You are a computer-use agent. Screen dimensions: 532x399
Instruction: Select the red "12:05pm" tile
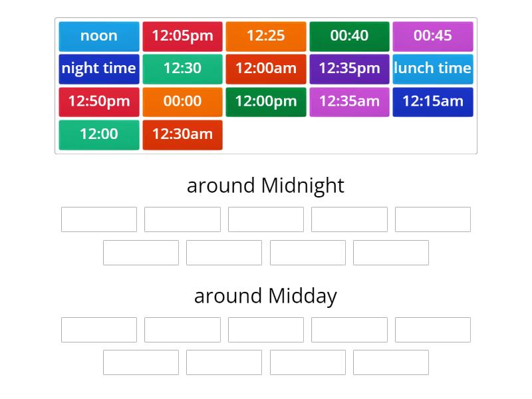click(x=182, y=36)
